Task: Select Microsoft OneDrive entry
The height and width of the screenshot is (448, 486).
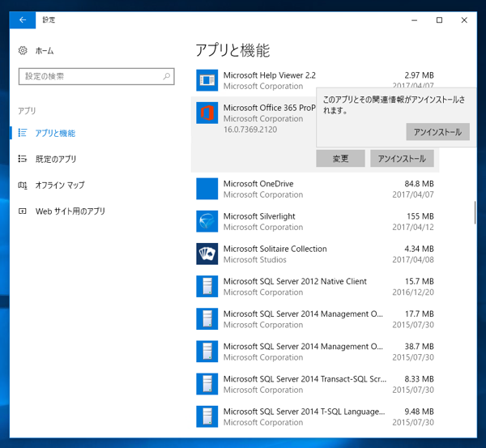Action: point(315,189)
